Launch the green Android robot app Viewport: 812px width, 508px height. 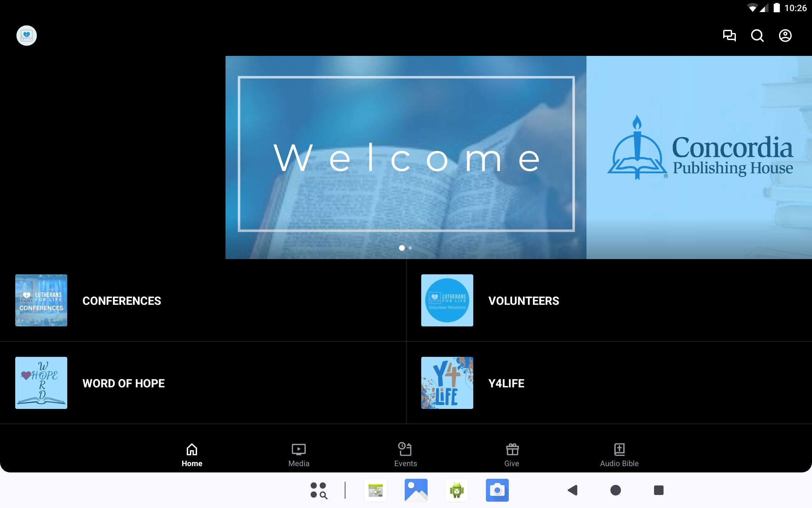[x=457, y=490]
